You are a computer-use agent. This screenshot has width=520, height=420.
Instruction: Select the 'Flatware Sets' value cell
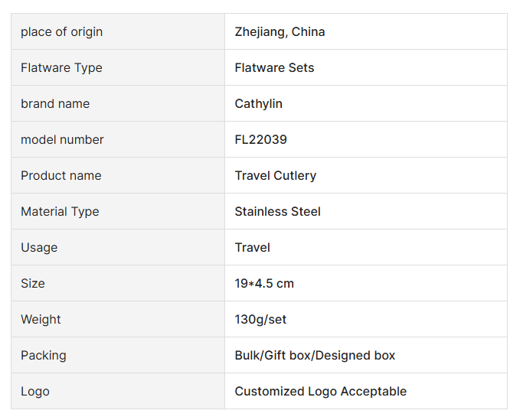point(274,68)
